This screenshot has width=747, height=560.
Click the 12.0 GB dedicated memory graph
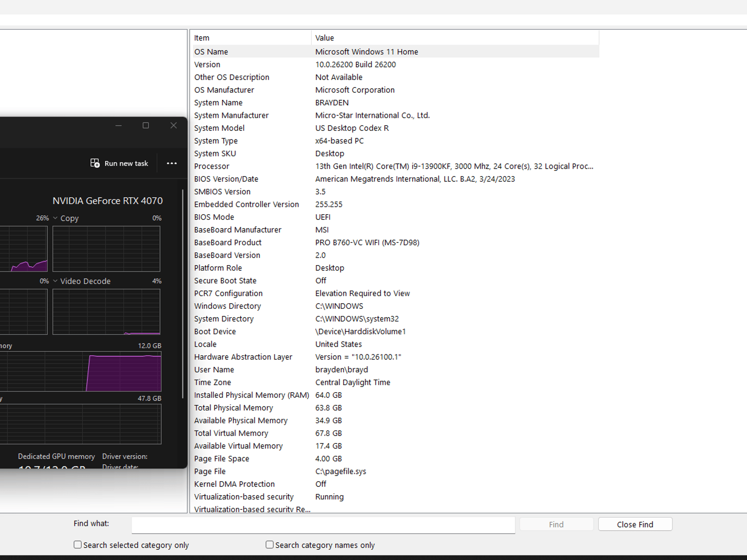tap(81, 372)
